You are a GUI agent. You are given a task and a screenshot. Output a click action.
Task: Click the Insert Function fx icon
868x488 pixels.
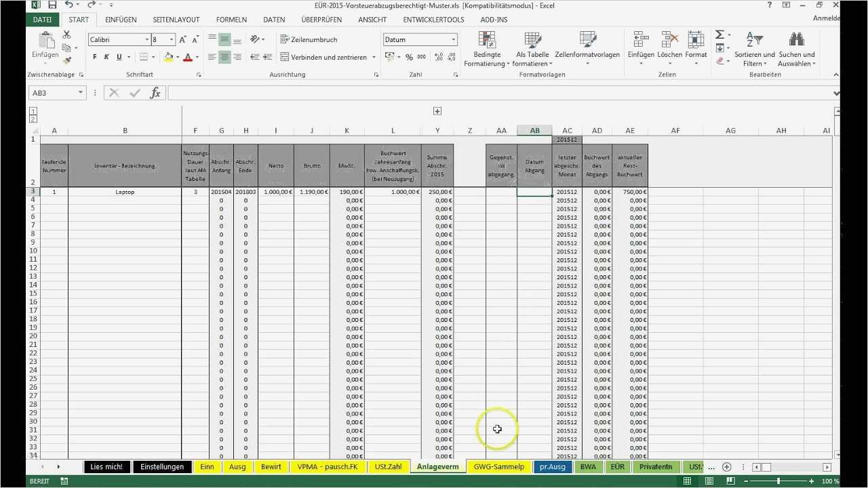point(155,93)
